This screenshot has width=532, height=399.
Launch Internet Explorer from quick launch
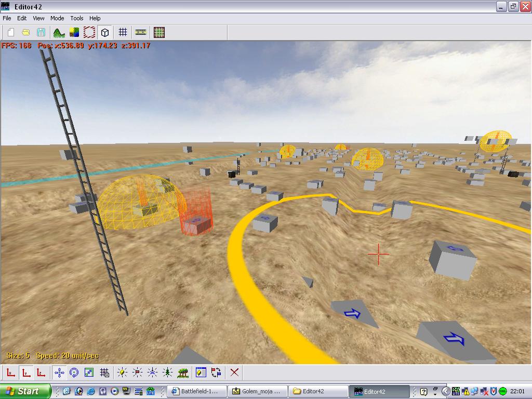click(x=90, y=391)
